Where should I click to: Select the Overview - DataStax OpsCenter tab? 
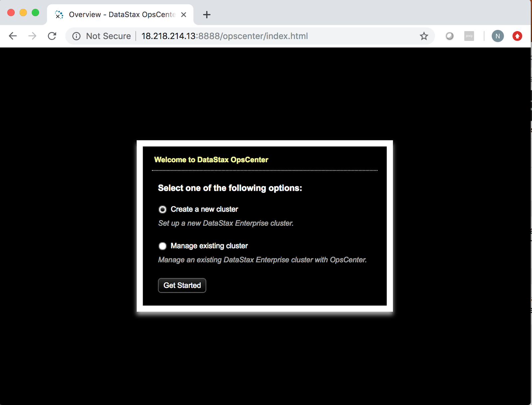click(120, 15)
